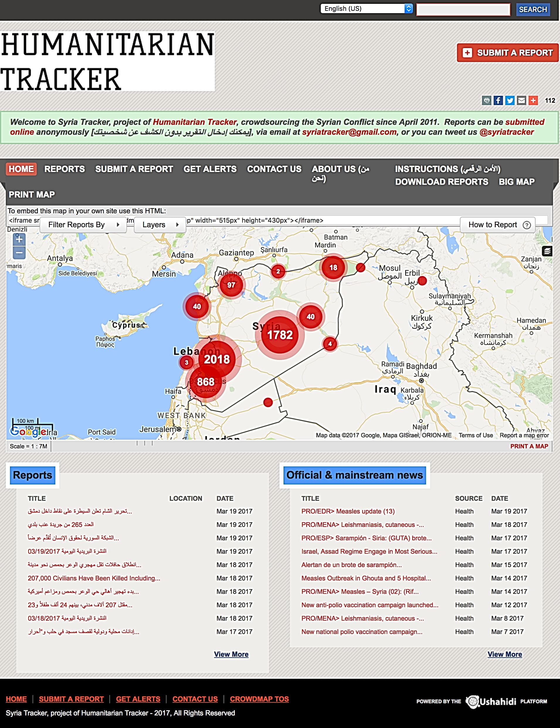Zoom in using the map plus icon

point(19,239)
